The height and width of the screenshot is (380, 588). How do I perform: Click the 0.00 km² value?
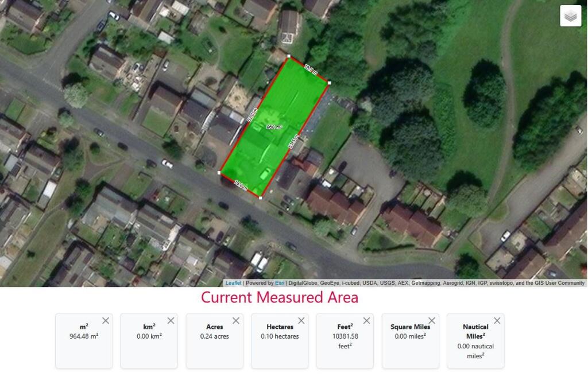[149, 336]
